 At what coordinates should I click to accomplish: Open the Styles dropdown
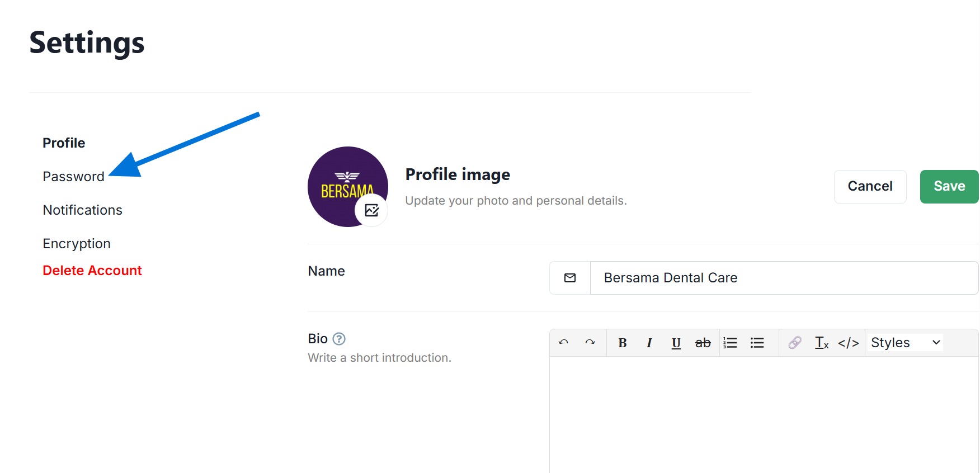click(904, 343)
